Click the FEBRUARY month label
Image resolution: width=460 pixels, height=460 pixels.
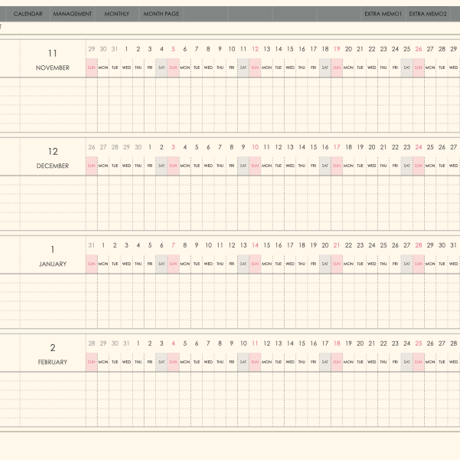(x=53, y=362)
